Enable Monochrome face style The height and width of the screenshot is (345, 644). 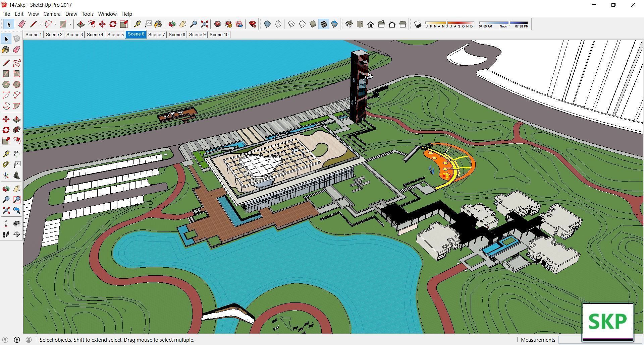(x=334, y=24)
